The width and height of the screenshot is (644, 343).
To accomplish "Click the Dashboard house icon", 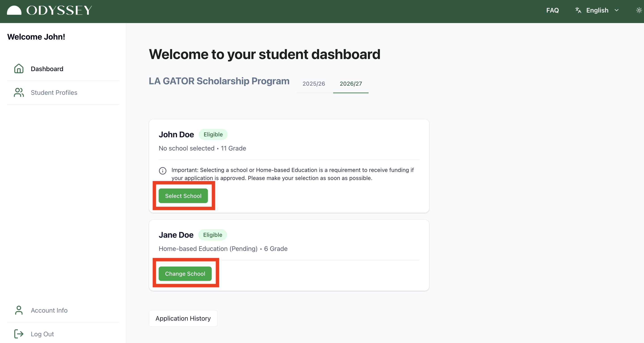I will tap(19, 69).
